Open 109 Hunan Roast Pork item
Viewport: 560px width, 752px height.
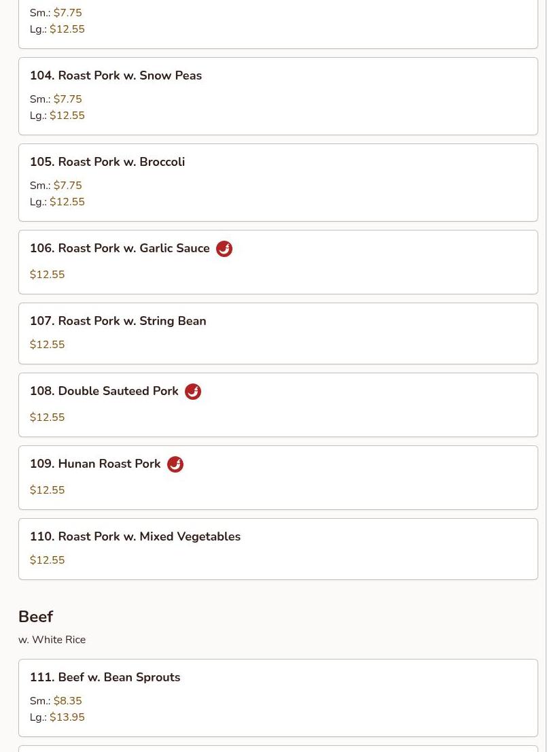(95, 464)
